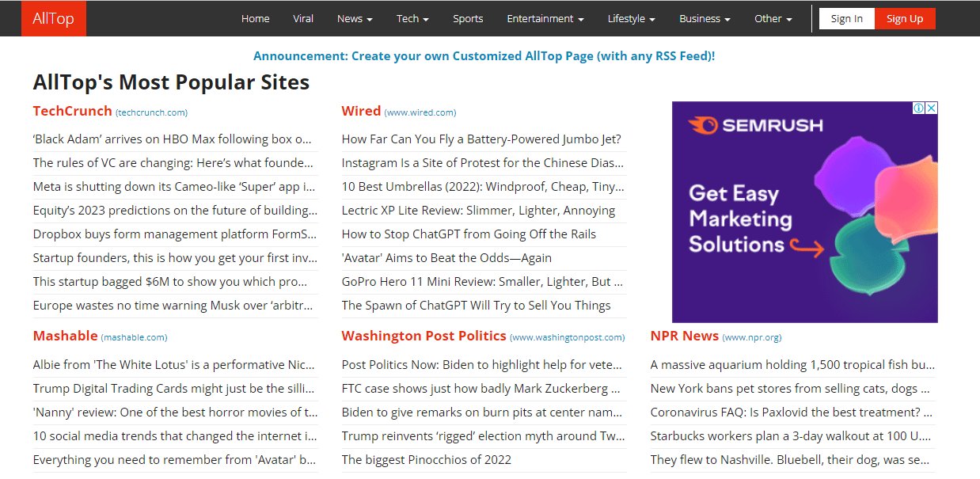The height and width of the screenshot is (479, 980).
Task: Open 'This startup bagged $6M' story
Action: [170, 282]
